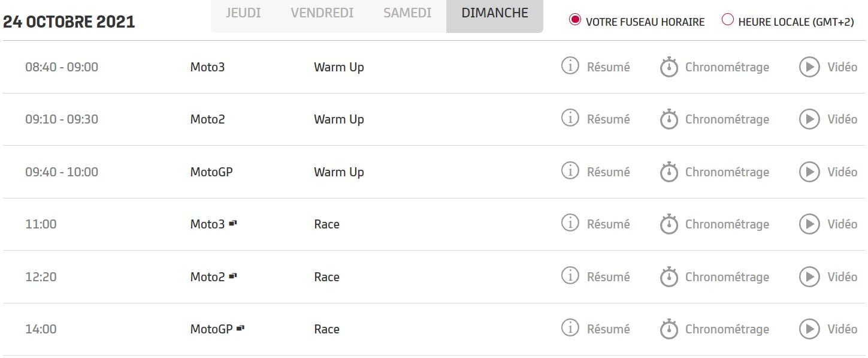
Task: Go to the Samedi tab
Action: pyautogui.click(x=407, y=13)
